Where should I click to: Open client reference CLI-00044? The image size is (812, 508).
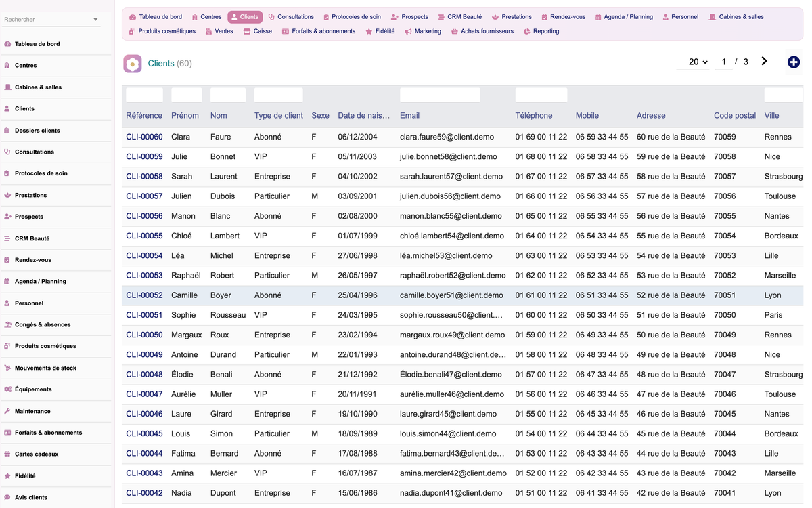(x=144, y=454)
